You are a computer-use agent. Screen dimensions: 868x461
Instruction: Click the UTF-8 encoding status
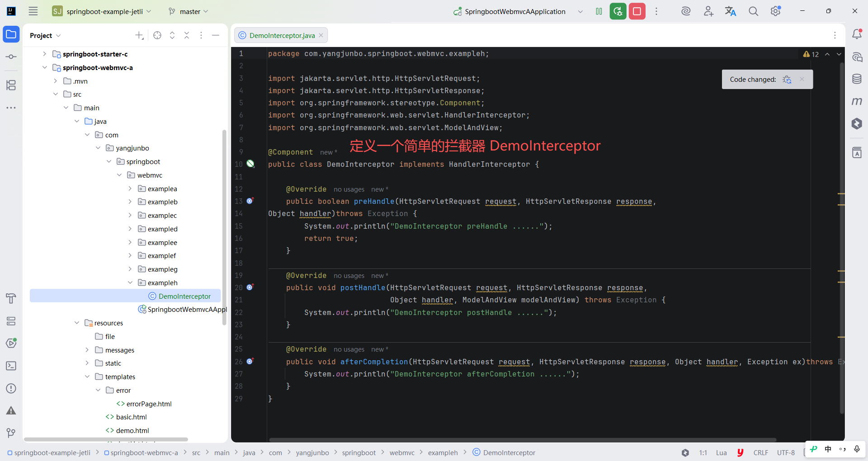point(786,452)
